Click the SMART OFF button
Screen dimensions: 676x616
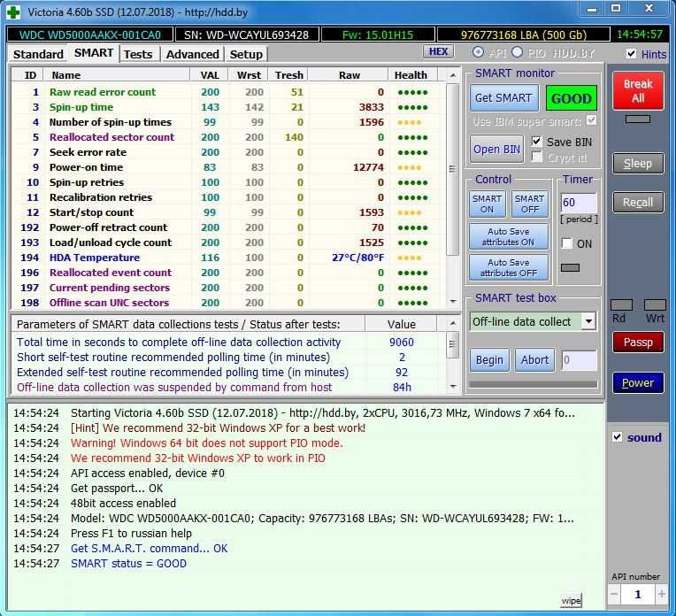coord(530,204)
